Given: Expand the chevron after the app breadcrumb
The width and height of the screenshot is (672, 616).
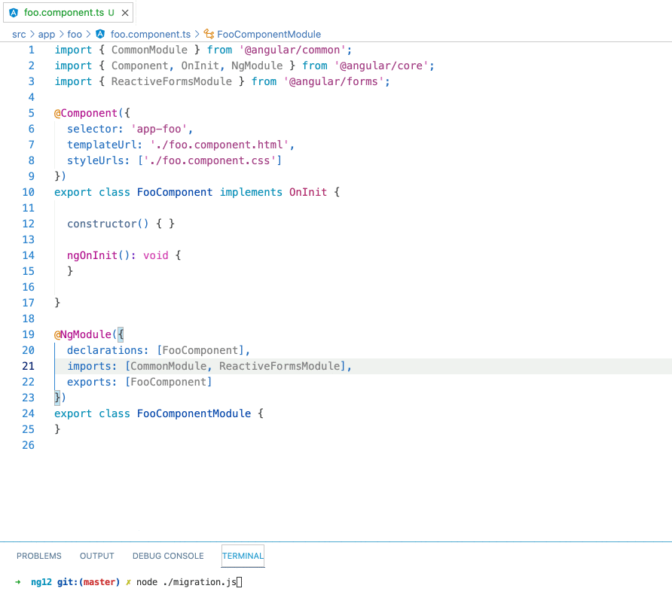Looking at the screenshot, I should coord(61,35).
